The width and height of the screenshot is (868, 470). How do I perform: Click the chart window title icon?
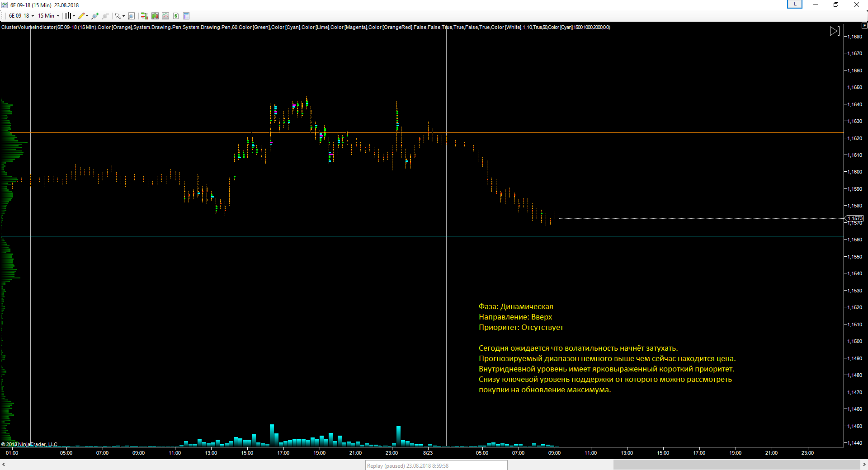[5, 5]
